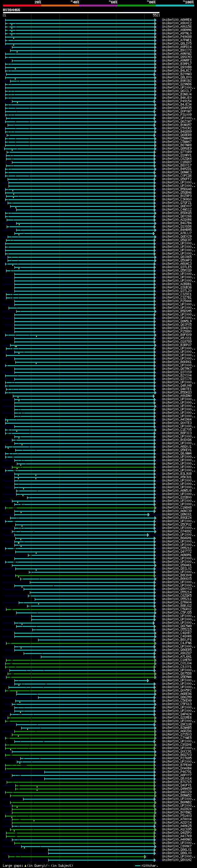The height and width of the screenshot is (868, 197).
Task: Select the UniRef100_Q93VB8 label
Action: point(177,67)
